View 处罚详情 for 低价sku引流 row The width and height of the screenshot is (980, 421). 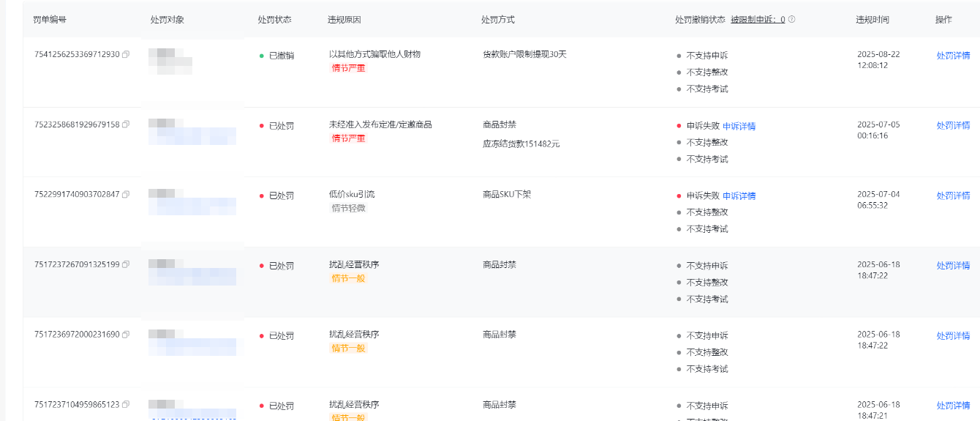(x=953, y=195)
